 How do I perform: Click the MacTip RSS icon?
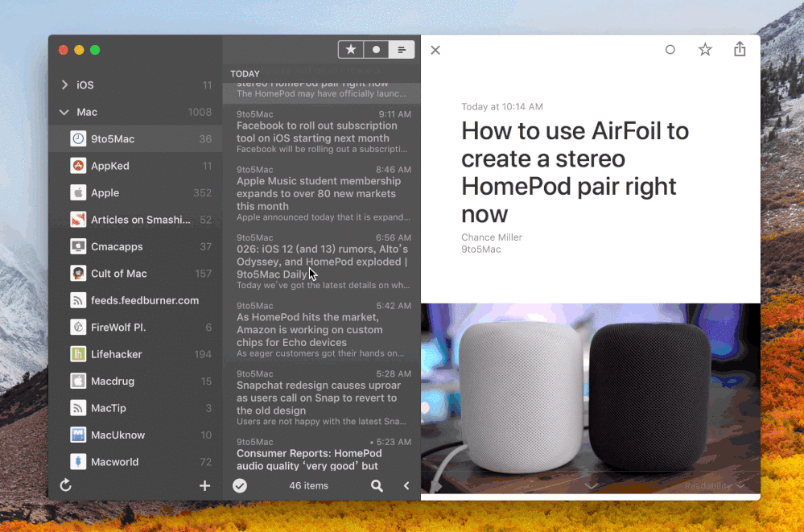(x=78, y=408)
